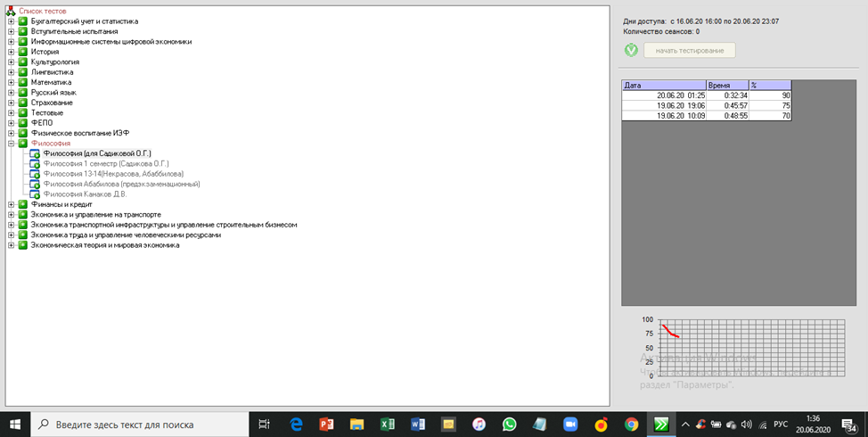Expand the История tree node
Viewport: 868px width, 437px height.
coord(11,52)
